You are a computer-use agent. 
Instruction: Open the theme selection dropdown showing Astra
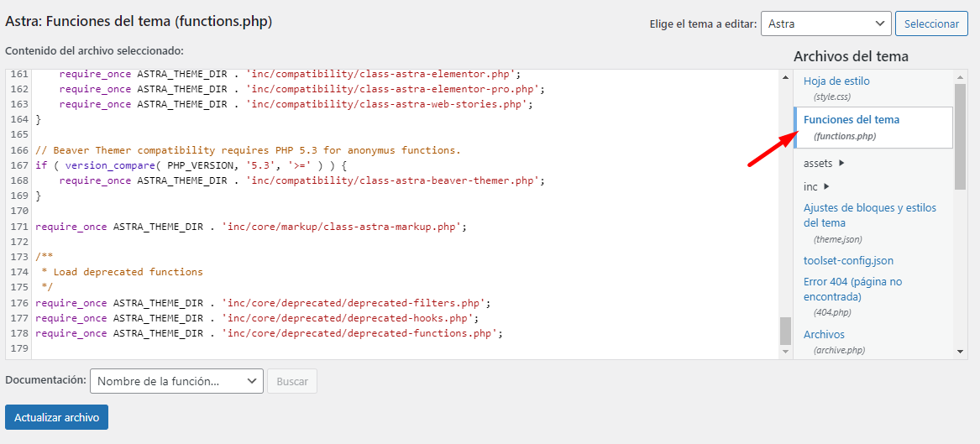(x=825, y=24)
